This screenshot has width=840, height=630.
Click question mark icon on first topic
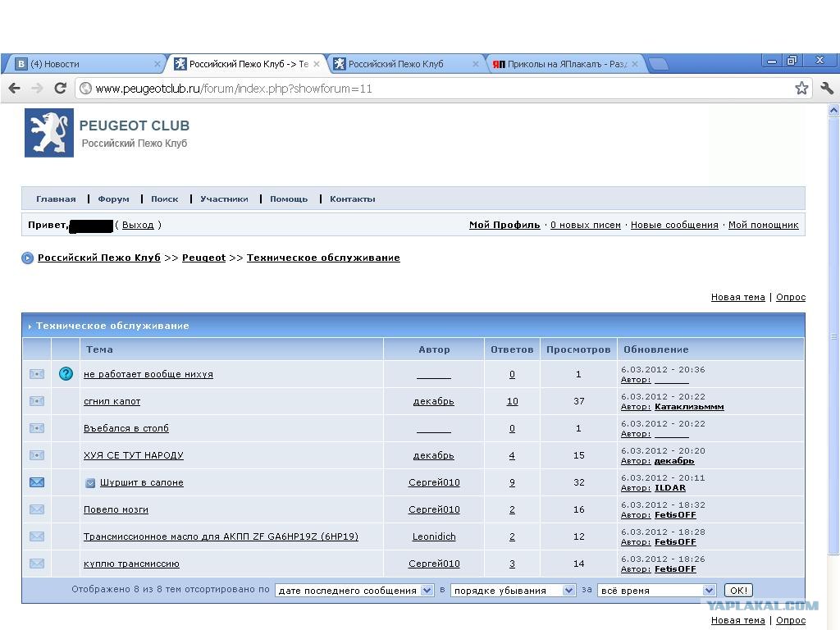pyautogui.click(x=66, y=374)
